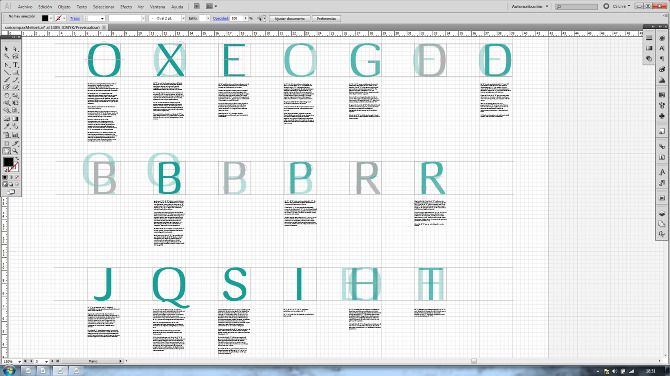
Task: Open the artboard number dropdown
Action: 46,361
